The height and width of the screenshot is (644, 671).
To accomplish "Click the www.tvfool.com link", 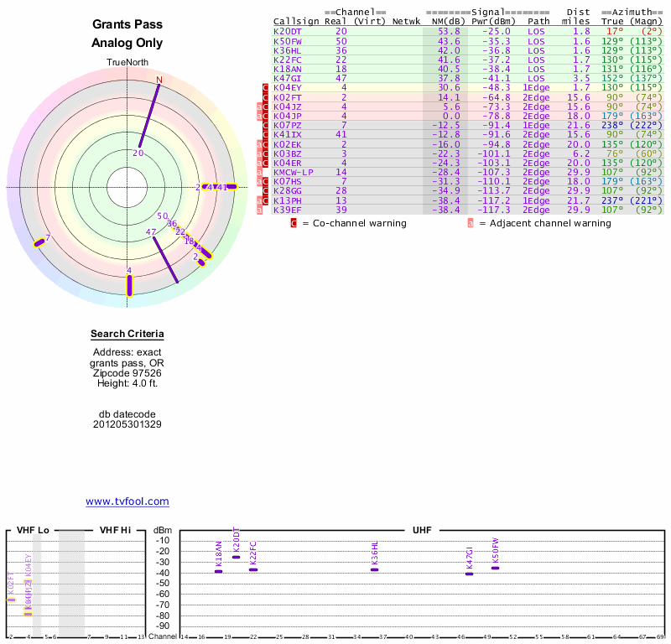I will (x=127, y=501).
